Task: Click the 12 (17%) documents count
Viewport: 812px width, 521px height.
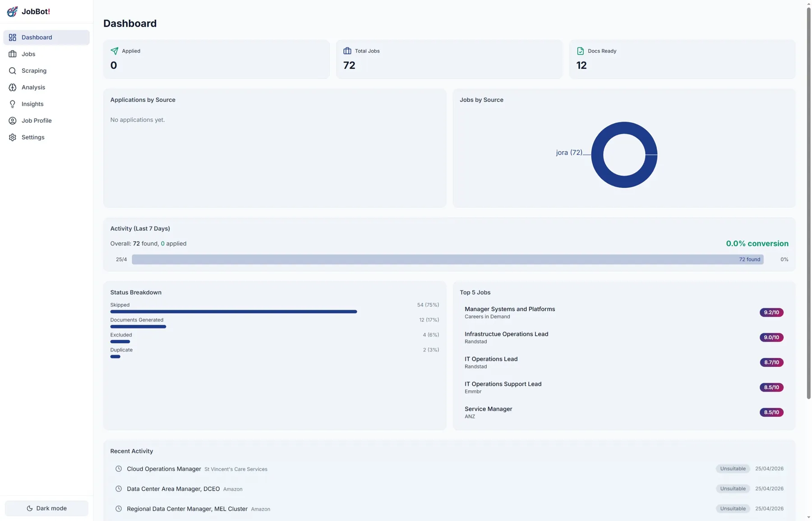Action: tap(429, 320)
